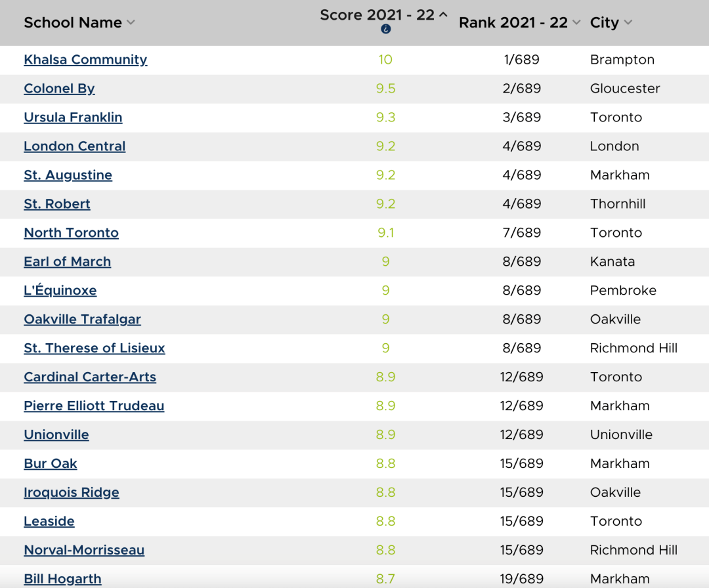
Task: Select score 8.9 in Unionville row
Action: [386, 435]
